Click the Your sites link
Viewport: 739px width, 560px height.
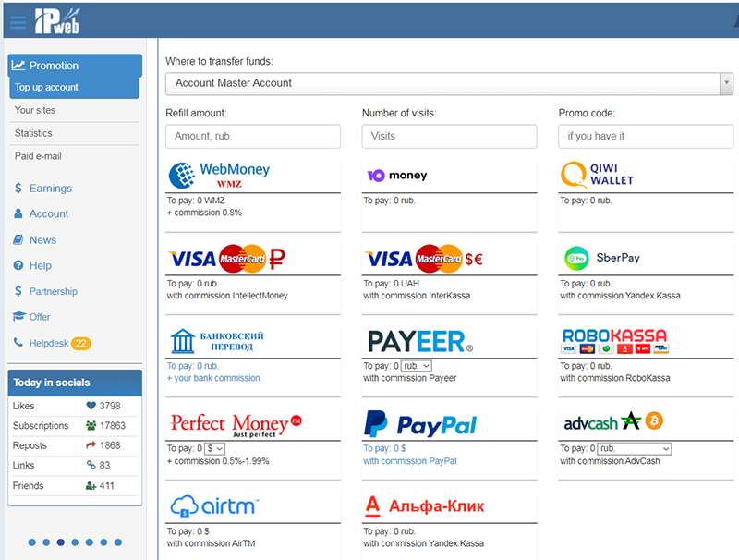coord(35,110)
